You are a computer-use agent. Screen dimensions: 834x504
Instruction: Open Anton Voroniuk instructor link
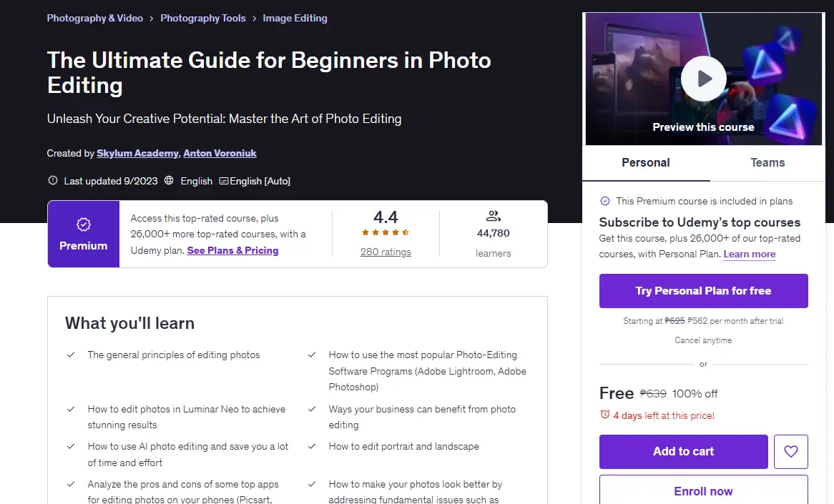(220, 153)
